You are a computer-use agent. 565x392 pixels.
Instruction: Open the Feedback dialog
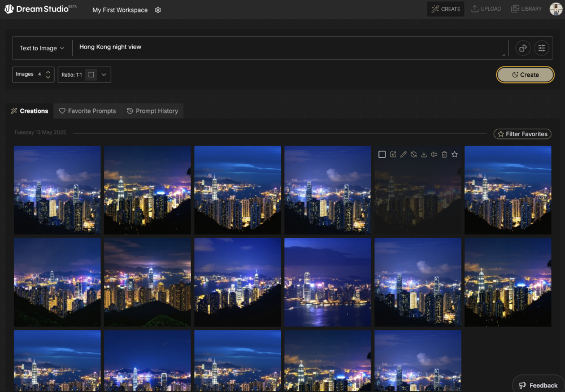[x=537, y=385]
